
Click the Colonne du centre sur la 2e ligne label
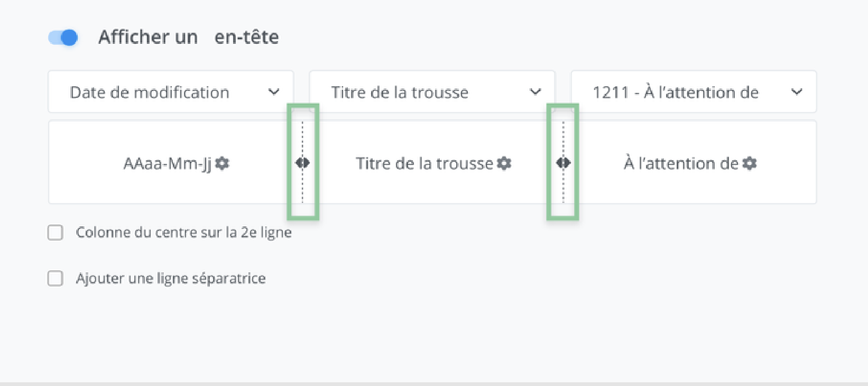tap(183, 233)
